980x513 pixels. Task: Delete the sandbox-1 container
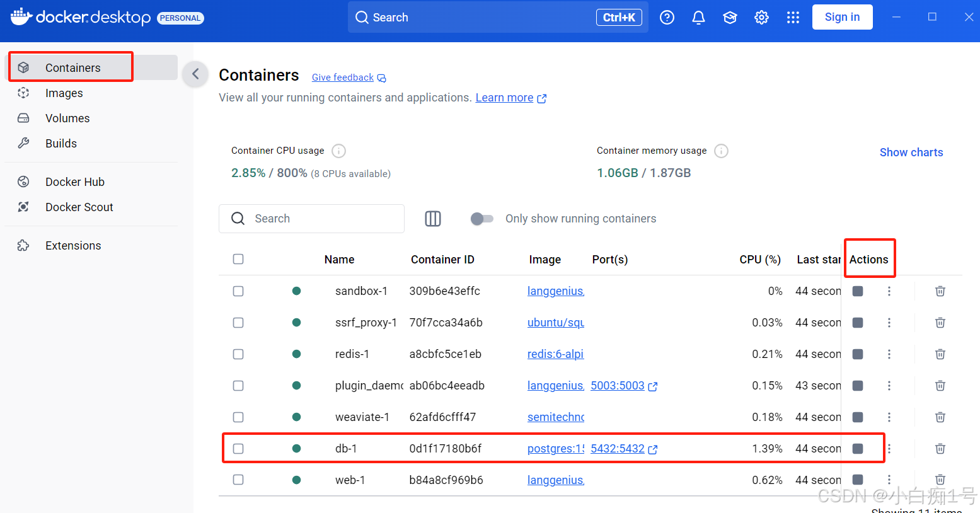940,291
